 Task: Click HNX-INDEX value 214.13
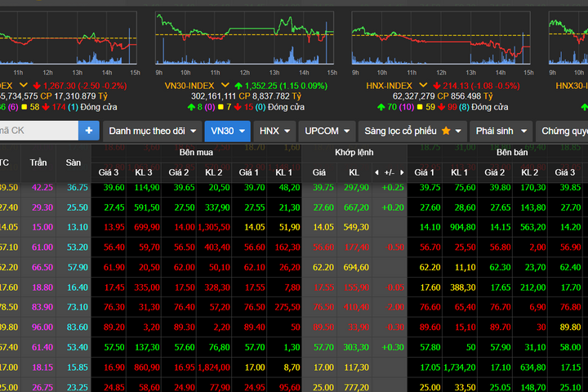point(456,86)
